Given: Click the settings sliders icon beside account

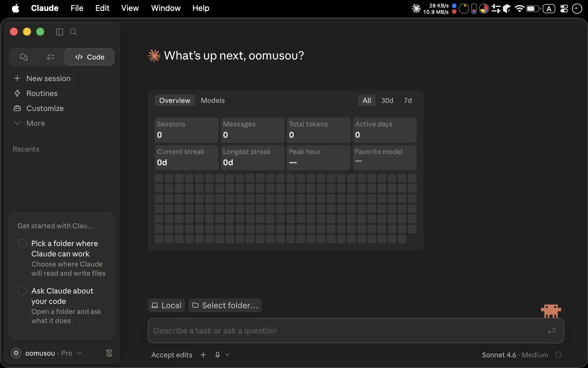Looking at the screenshot, I should pyautogui.click(x=109, y=353).
